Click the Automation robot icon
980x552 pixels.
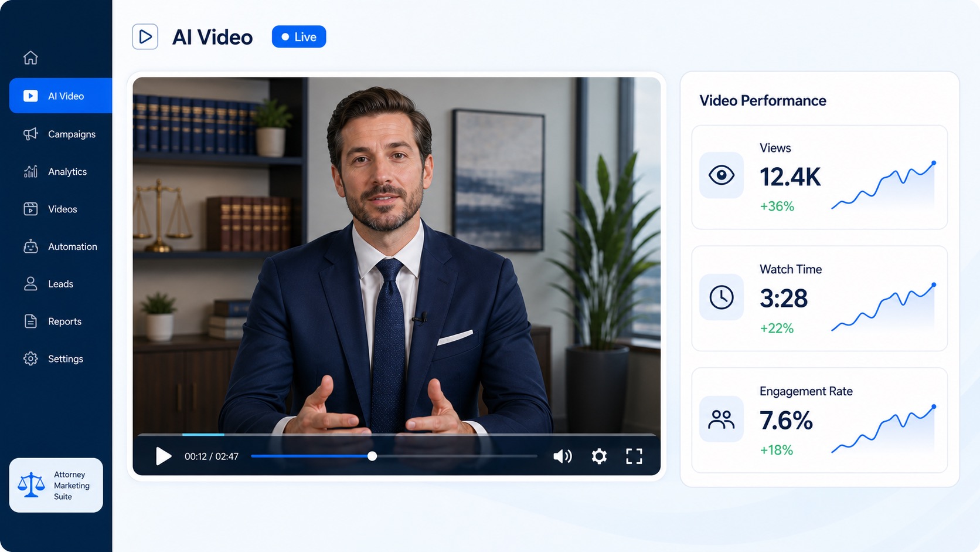click(x=30, y=246)
